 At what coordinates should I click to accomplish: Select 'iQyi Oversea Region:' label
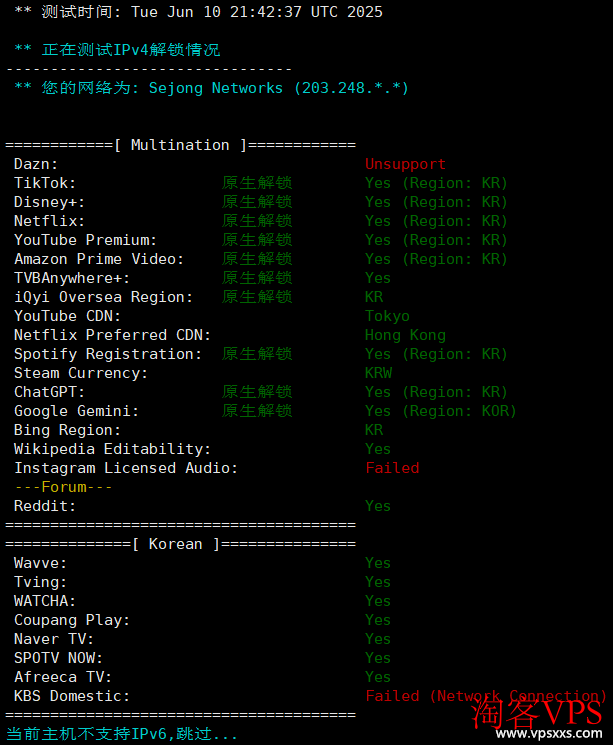104,297
